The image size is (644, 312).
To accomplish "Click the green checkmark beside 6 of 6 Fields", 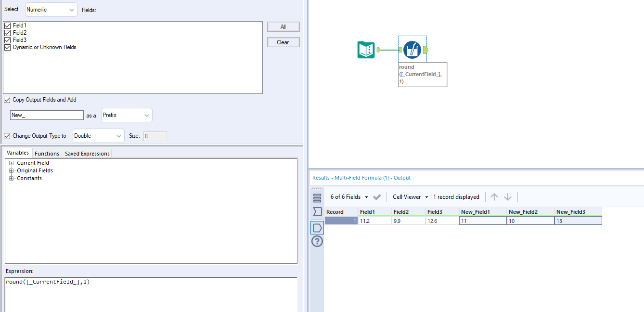I will click(377, 196).
